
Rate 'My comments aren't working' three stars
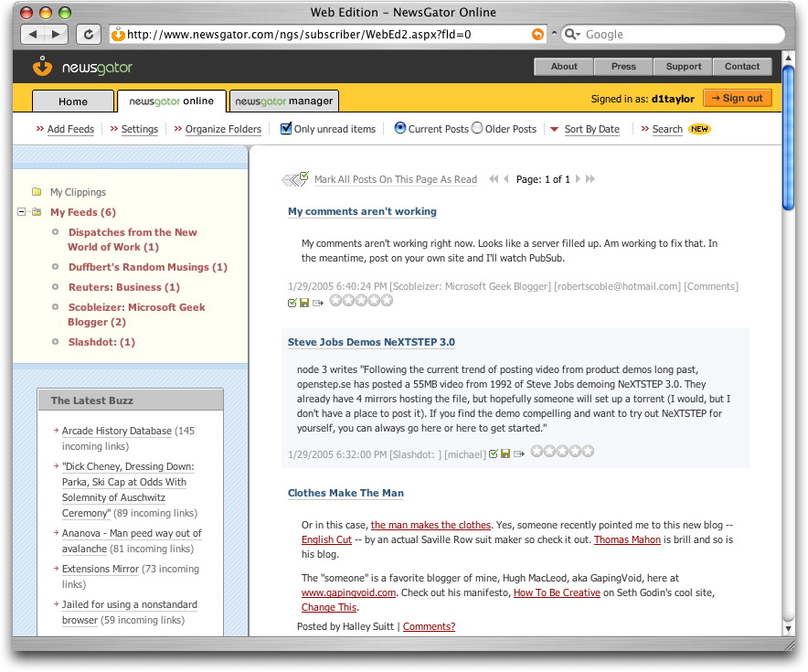(x=361, y=300)
